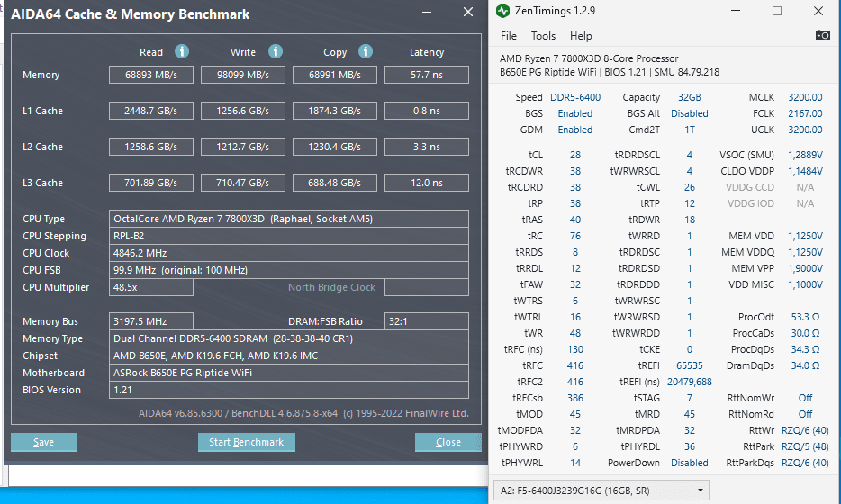Image resolution: width=841 pixels, height=504 pixels.
Task: Click the BGS Alt Disabled value
Action: click(x=689, y=113)
